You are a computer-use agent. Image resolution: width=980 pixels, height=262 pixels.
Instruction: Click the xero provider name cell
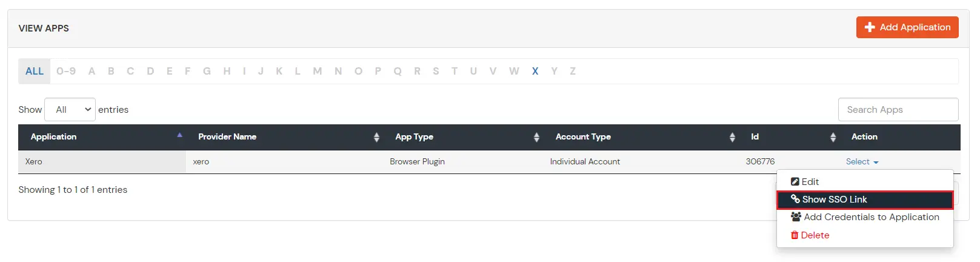[284, 161]
